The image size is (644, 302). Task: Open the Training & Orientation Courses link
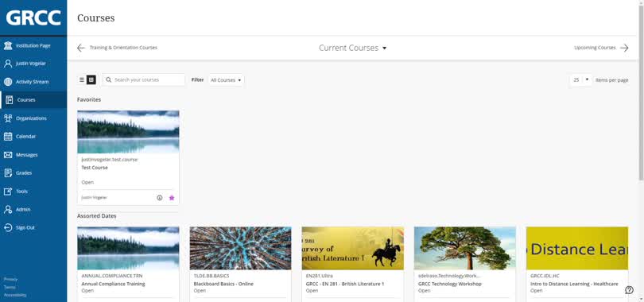(x=123, y=48)
